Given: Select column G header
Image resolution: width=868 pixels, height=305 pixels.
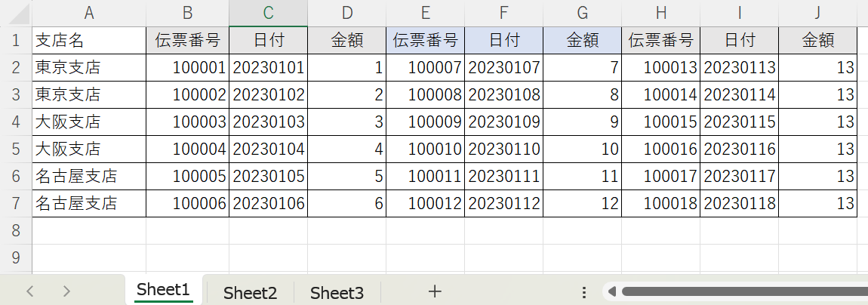Looking at the screenshot, I should [x=583, y=13].
